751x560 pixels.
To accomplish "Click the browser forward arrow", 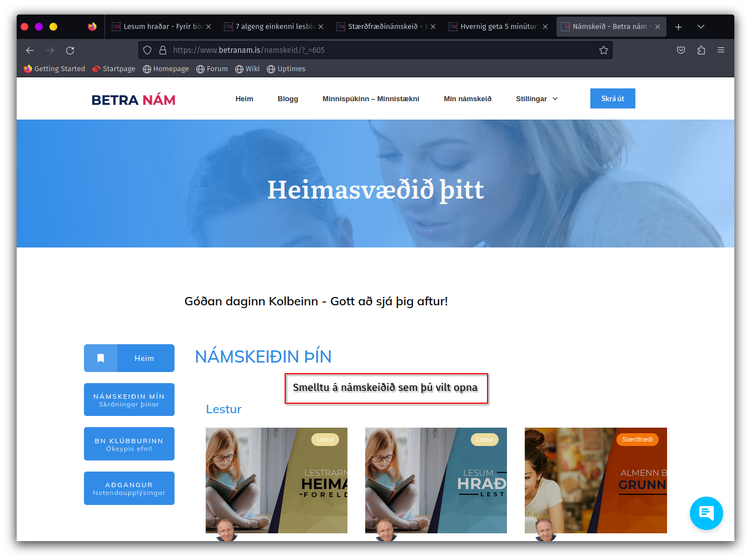I will tap(50, 50).
